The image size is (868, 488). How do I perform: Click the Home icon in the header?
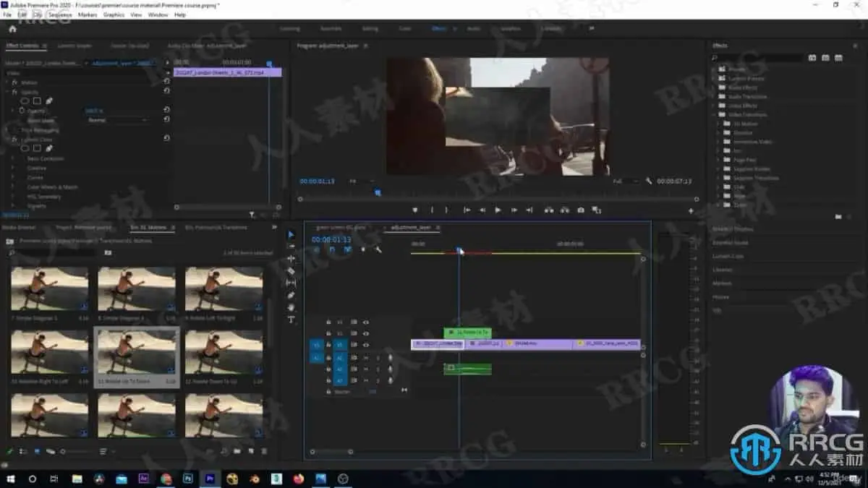[x=12, y=29]
